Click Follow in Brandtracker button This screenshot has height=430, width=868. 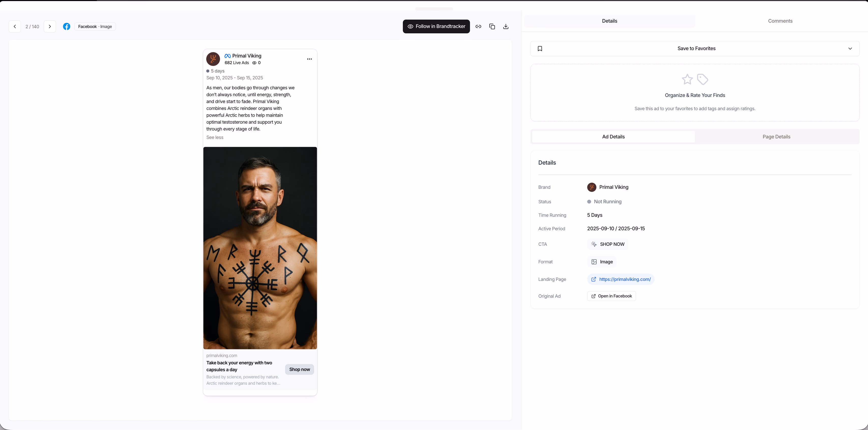point(436,27)
